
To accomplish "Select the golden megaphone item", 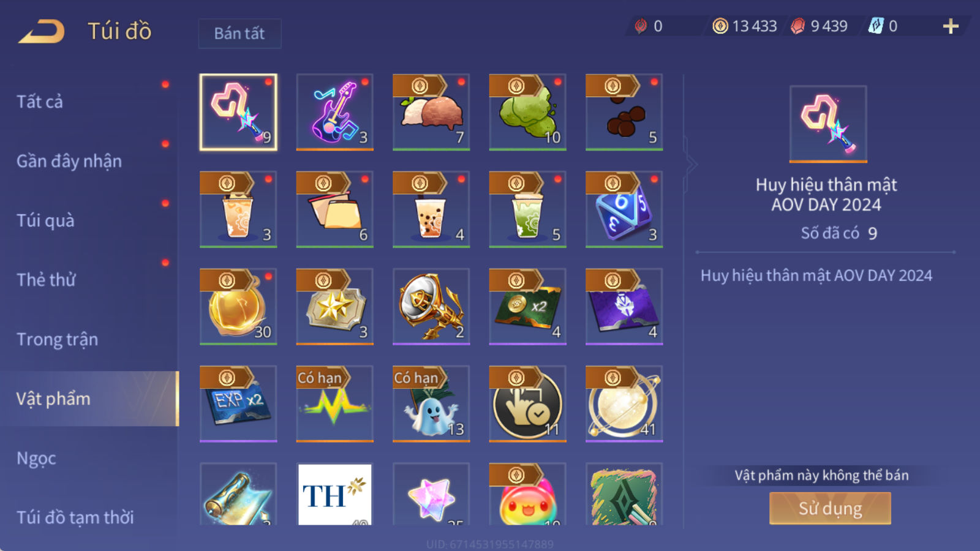I will click(x=431, y=307).
